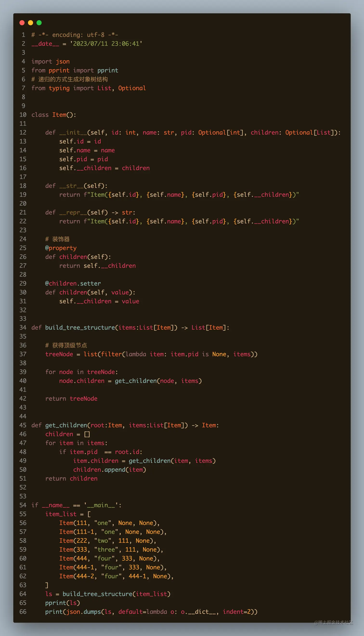
Task: Click the red close dot
Action: (x=22, y=23)
